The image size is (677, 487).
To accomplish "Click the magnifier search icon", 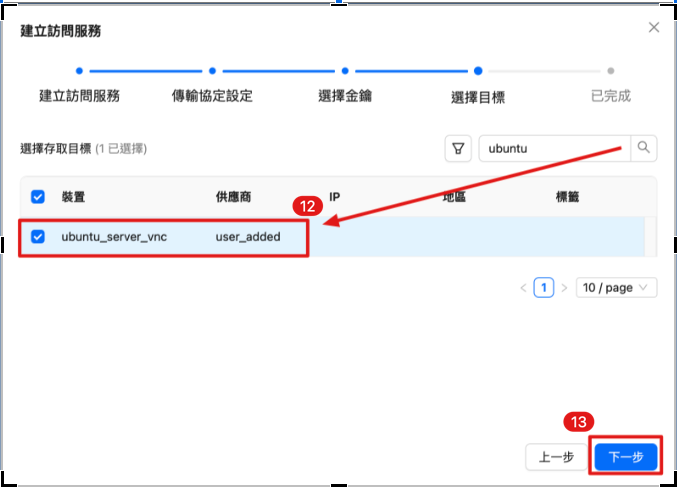I will 644,148.
